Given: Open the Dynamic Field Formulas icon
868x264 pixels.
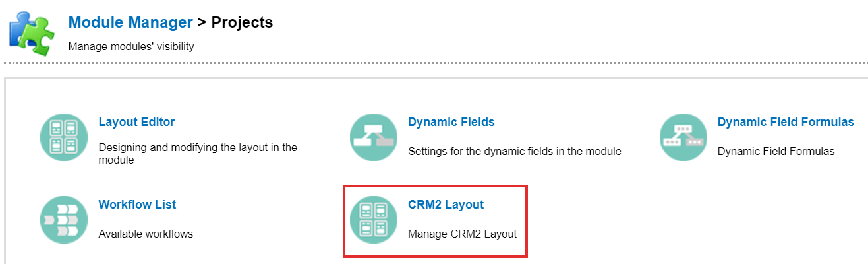Looking at the screenshot, I should point(683,137).
